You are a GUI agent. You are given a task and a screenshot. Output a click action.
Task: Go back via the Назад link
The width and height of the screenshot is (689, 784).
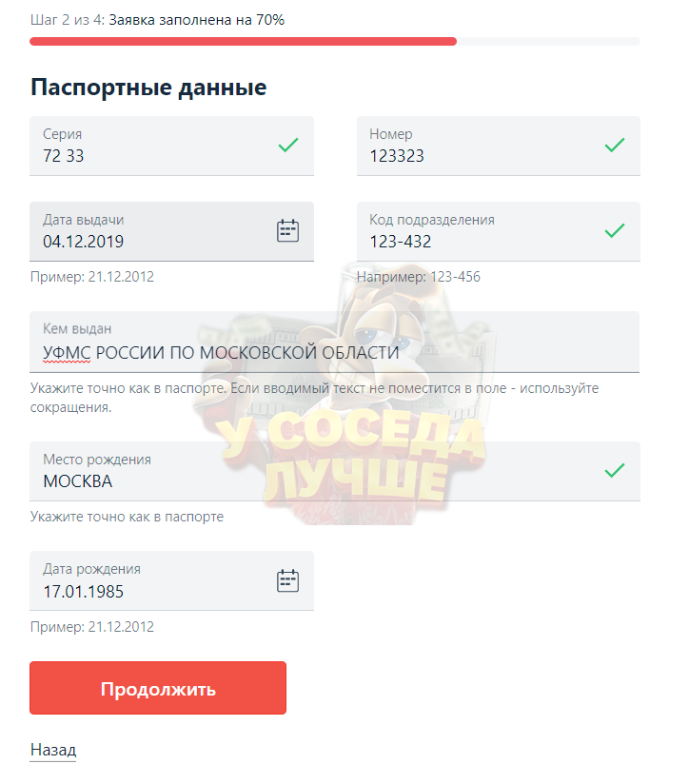pos(52,750)
